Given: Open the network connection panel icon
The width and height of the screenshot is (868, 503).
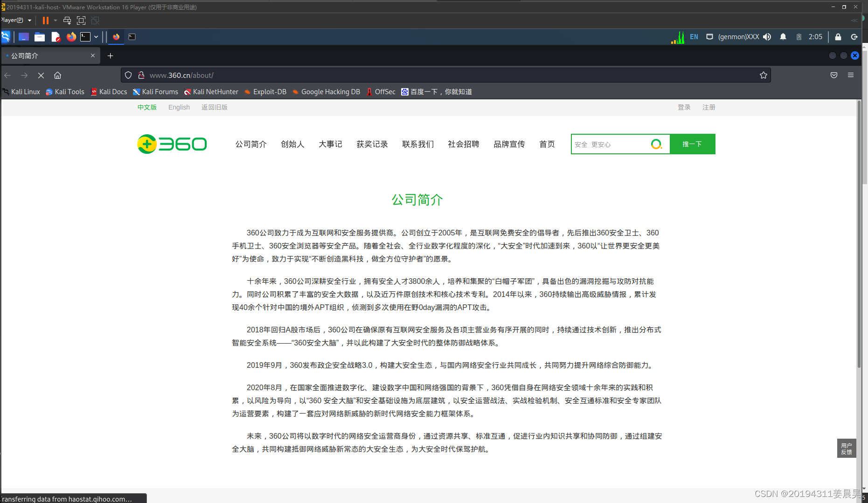Looking at the screenshot, I should click(709, 37).
